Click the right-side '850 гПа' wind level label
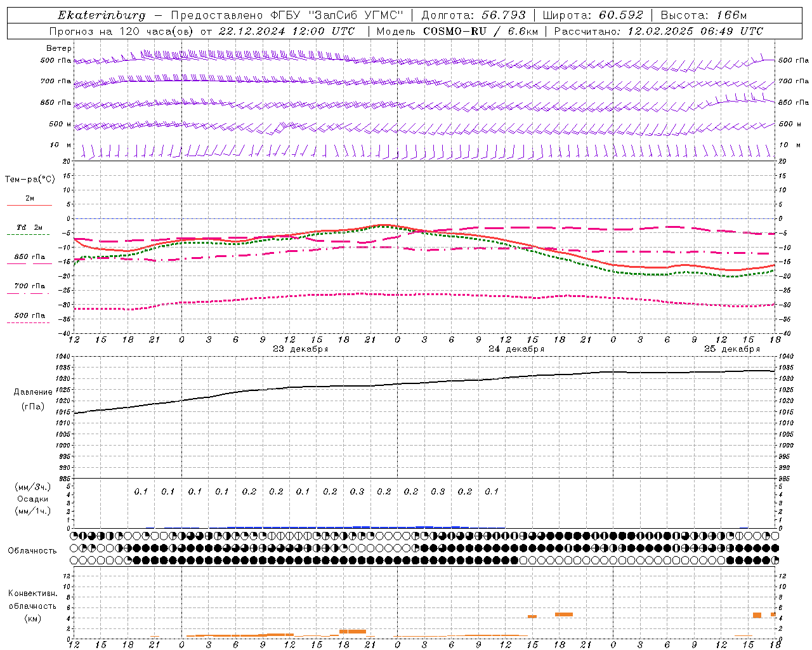 (794, 102)
